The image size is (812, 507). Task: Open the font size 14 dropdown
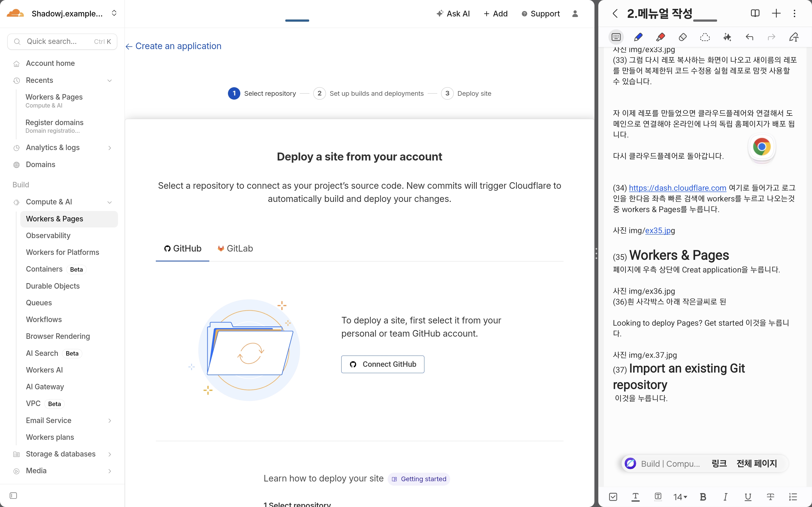click(x=680, y=497)
